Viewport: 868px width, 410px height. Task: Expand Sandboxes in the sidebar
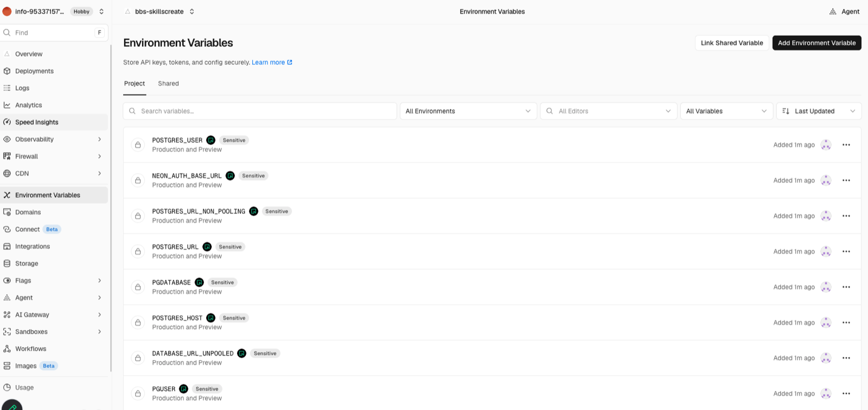tap(100, 332)
